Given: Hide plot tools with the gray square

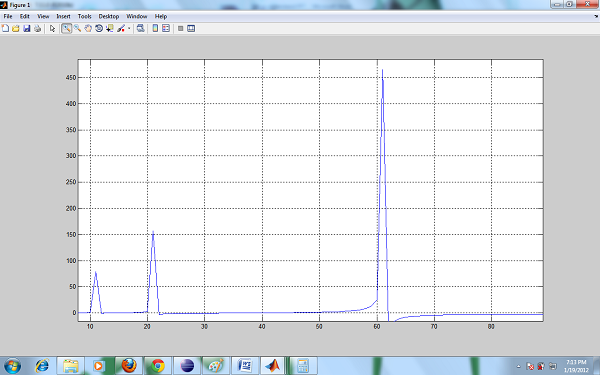Looking at the screenshot, I should coord(181,28).
